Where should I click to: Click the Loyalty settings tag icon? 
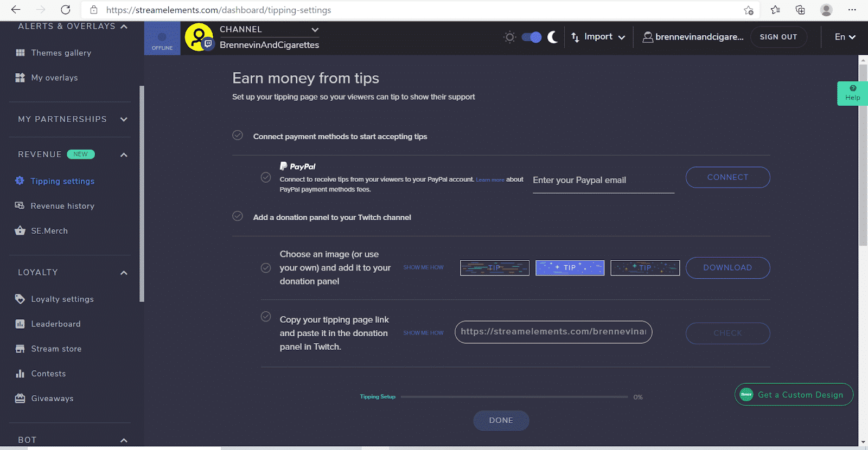coord(20,299)
